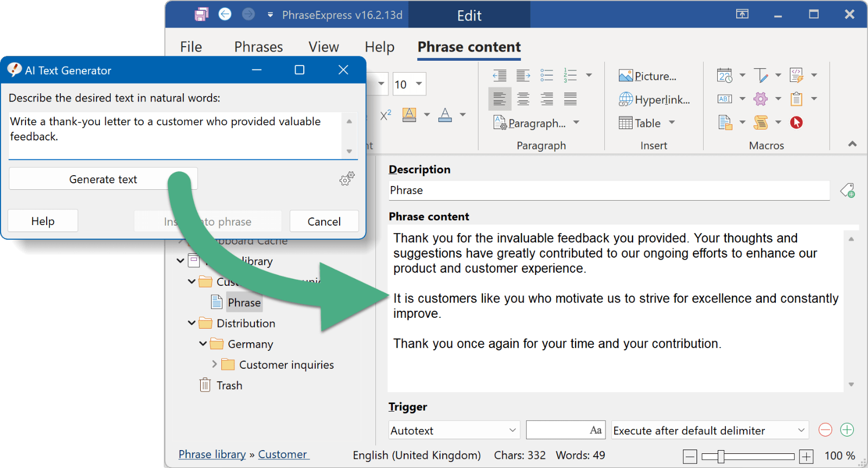Apply bulleted list formatting
Image resolution: width=868 pixels, height=468 pixels.
click(x=546, y=75)
